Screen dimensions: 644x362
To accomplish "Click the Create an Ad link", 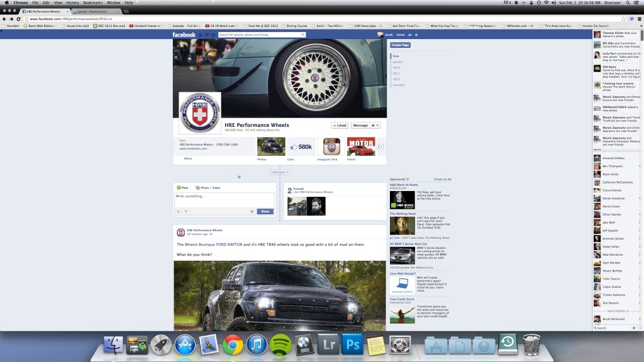I will click(442, 179).
